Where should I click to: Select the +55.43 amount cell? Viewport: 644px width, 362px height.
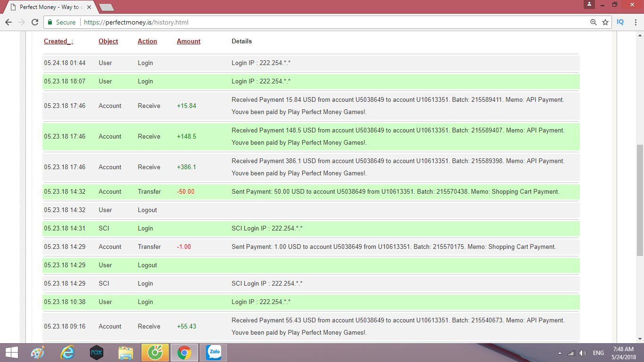click(x=187, y=327)
